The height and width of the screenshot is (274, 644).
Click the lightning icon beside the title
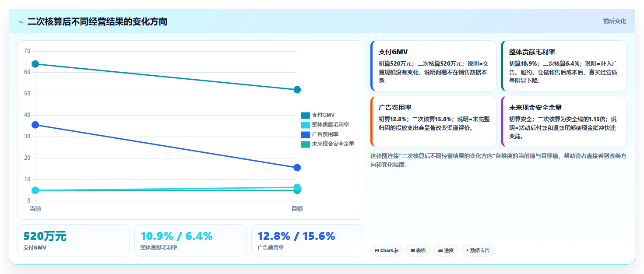pos(21,22)
